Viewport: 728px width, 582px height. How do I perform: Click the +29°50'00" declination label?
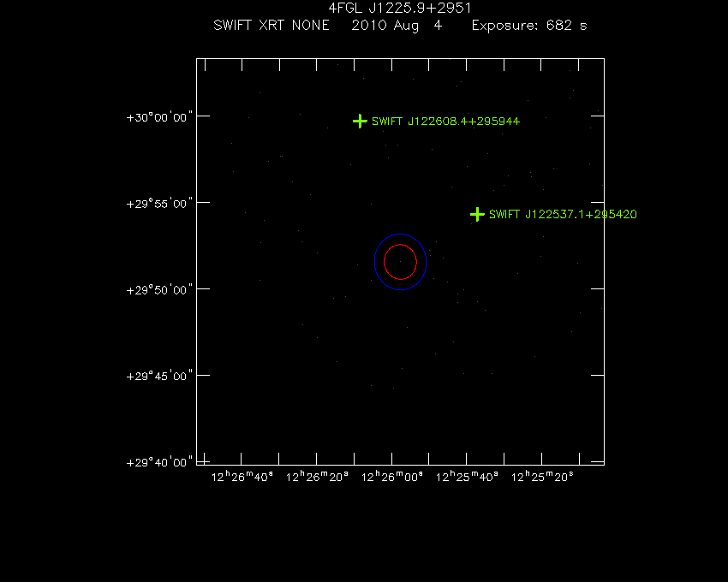pyautogui.click(x=159, y=289)
